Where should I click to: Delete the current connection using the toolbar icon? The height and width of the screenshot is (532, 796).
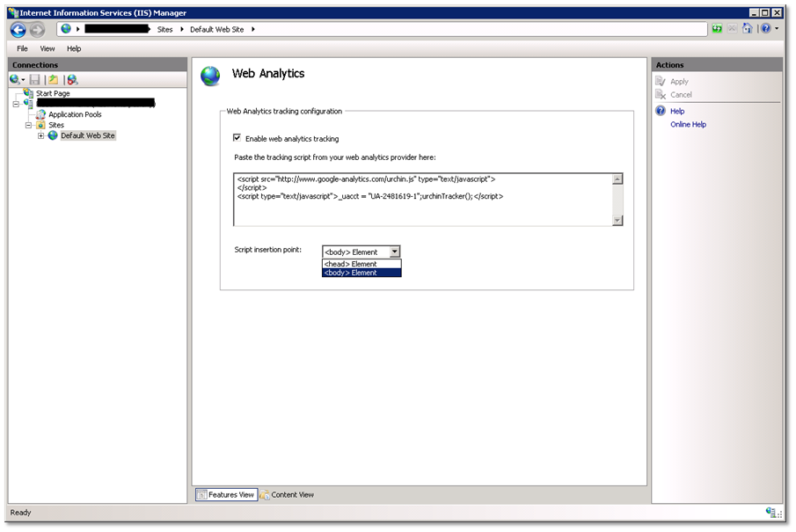[72, 80]
